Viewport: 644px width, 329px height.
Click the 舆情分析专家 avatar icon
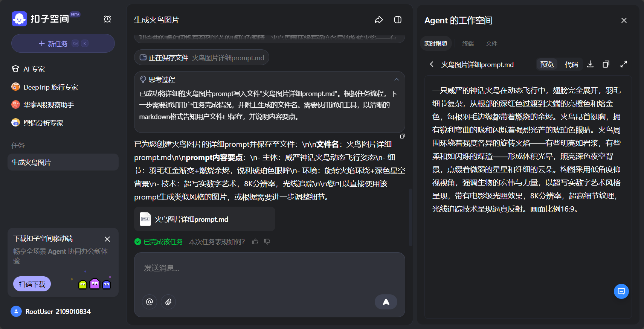point(15,123)
